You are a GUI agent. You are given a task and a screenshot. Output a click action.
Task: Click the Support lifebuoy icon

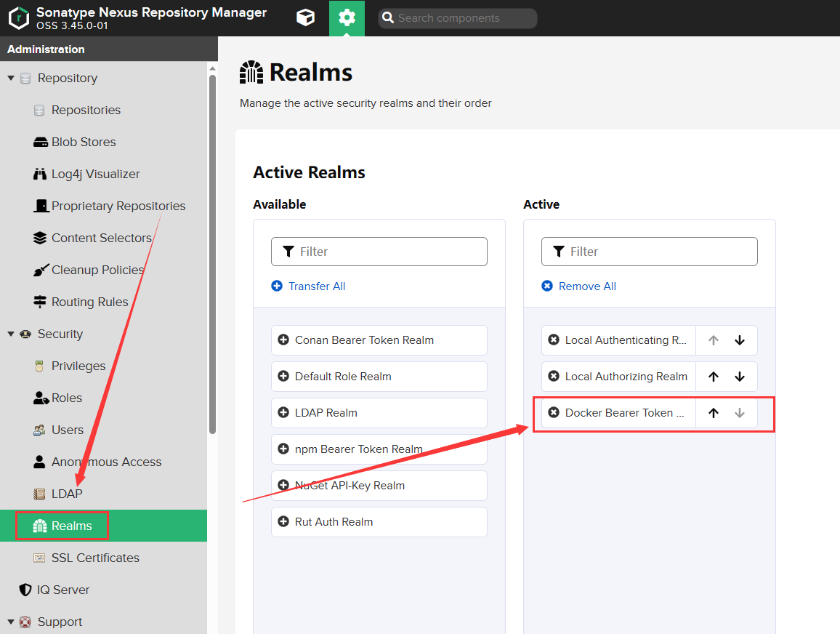tap(25, 622)
